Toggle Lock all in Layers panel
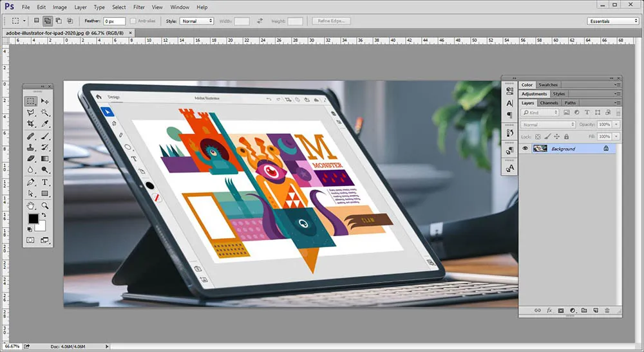 click(x=566, y=136)
